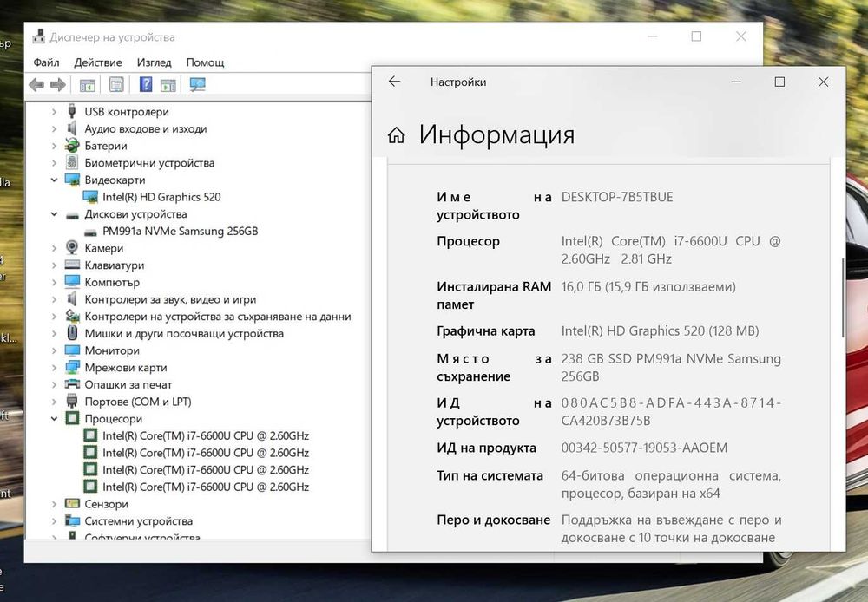Expand the Сензори node arrow

[54, 504]
